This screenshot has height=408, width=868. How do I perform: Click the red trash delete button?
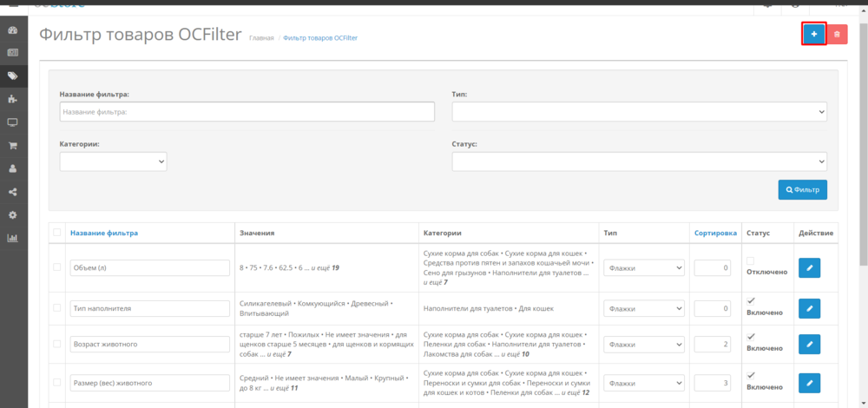tap(837, 34)
